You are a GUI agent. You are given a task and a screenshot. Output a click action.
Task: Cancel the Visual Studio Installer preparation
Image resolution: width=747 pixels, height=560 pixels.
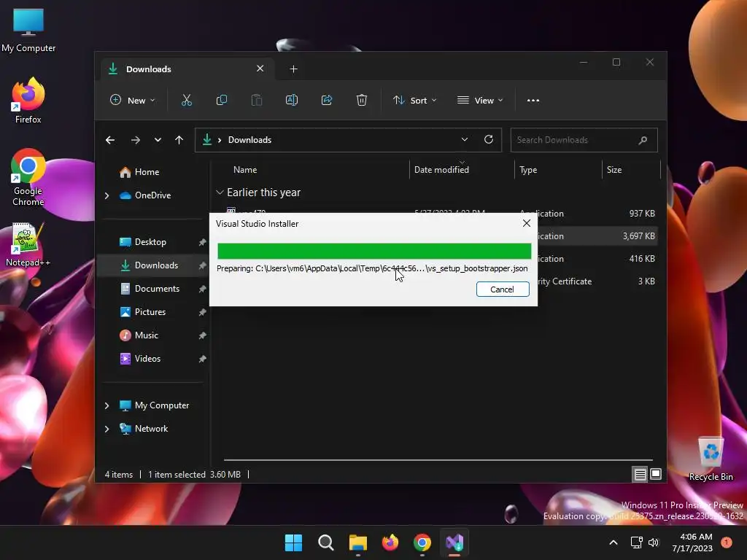[x=502, y=289]
